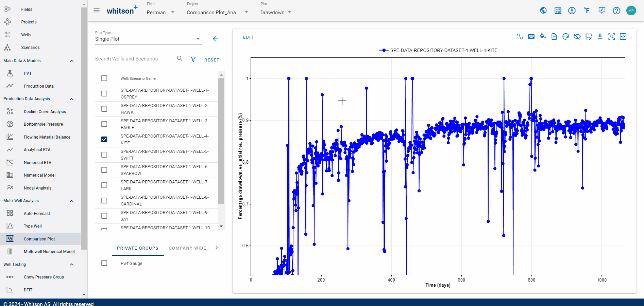Toggle the hamburger menu icon
This screenshot has width=644, height=306.
(x=97, y=11)
